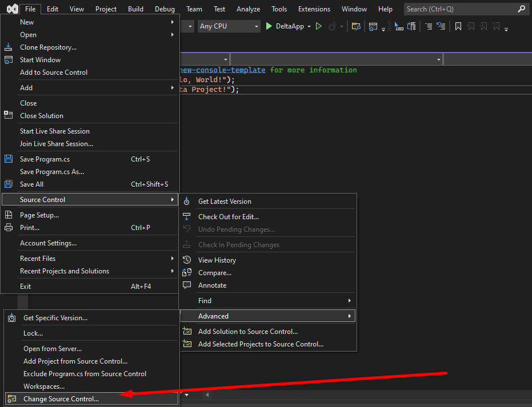Run DeltaApp with the green start button
This screenshot has height=407, width=532.
[269, 26]
